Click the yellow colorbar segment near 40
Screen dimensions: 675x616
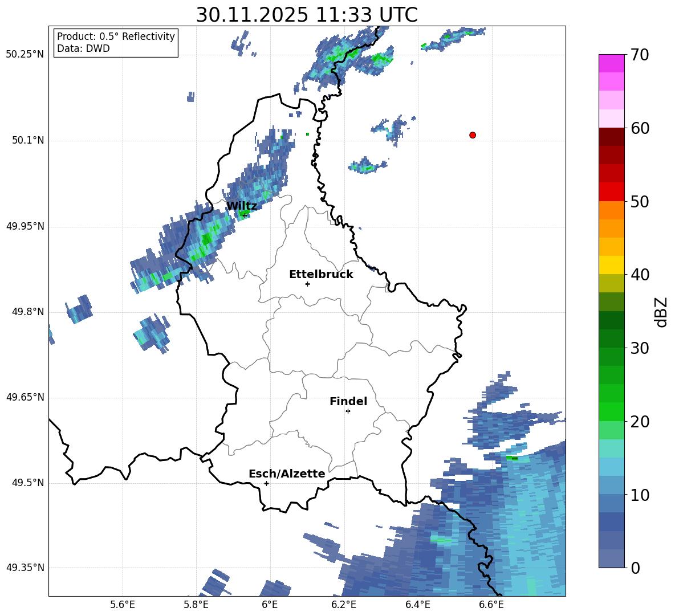611,266
